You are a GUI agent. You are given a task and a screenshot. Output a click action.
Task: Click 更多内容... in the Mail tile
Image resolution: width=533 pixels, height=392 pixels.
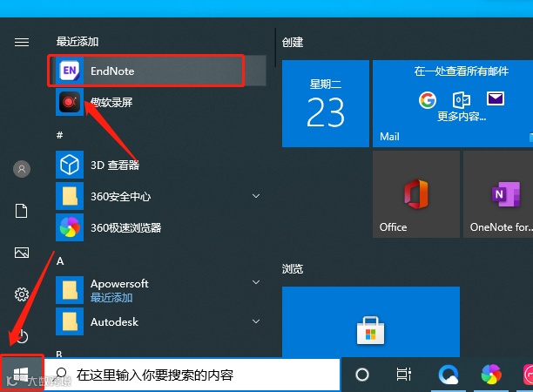click(462, 116)
